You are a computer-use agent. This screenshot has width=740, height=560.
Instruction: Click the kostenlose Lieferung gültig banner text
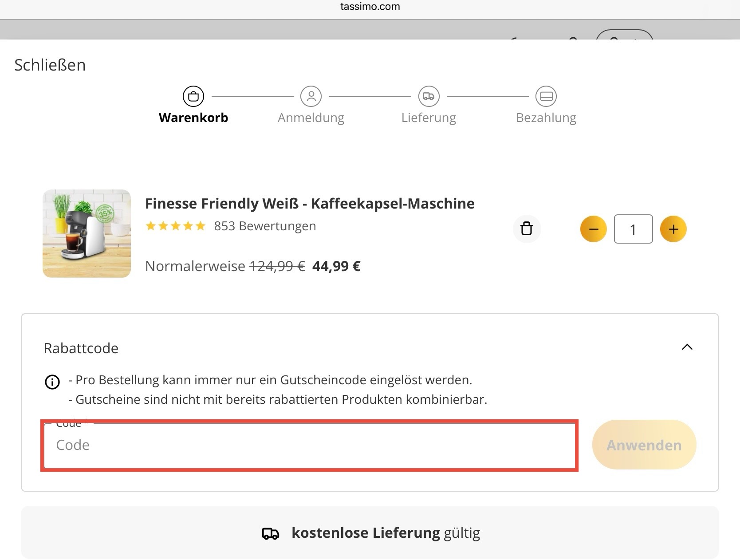[x=386, y=532]
